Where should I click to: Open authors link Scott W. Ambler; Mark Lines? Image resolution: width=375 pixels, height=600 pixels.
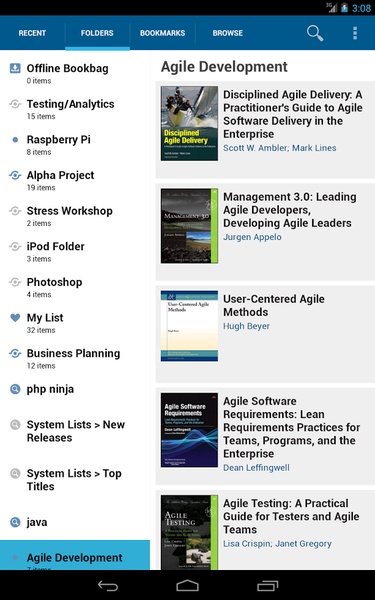point(280,148)
